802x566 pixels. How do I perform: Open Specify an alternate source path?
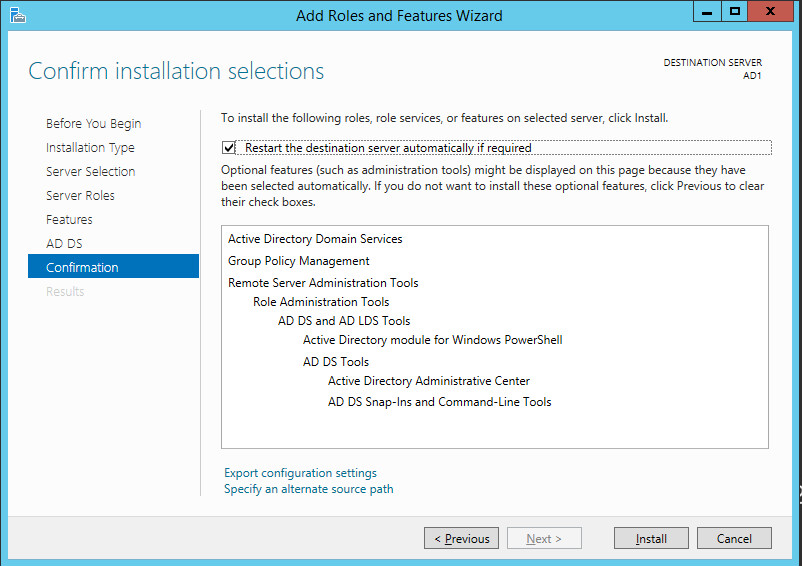pos(308,489)
